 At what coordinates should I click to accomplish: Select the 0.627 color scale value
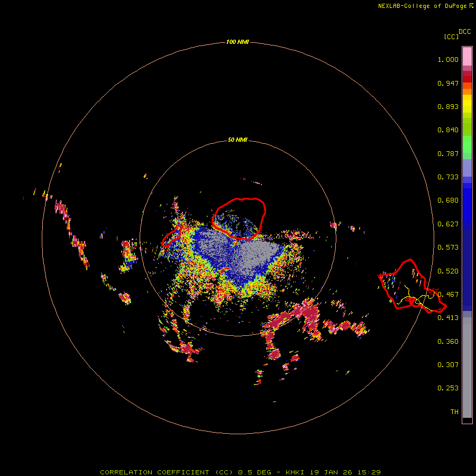click(448, 224)
